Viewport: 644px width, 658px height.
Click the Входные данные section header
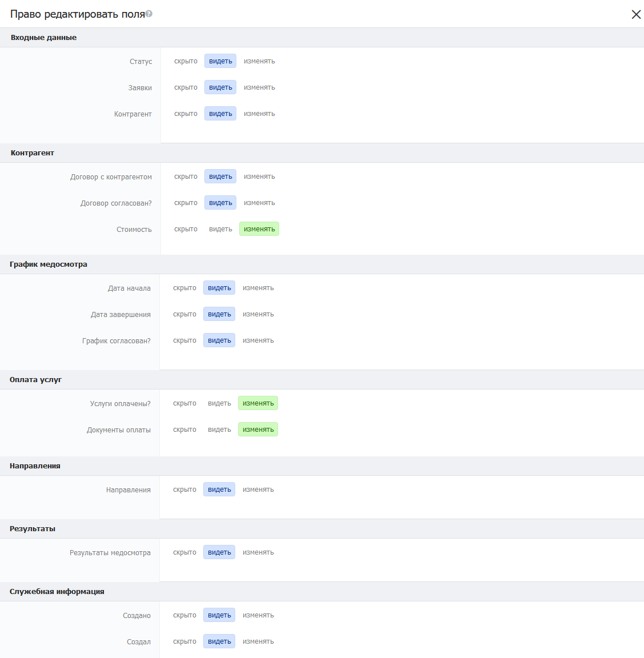[322, 37]
